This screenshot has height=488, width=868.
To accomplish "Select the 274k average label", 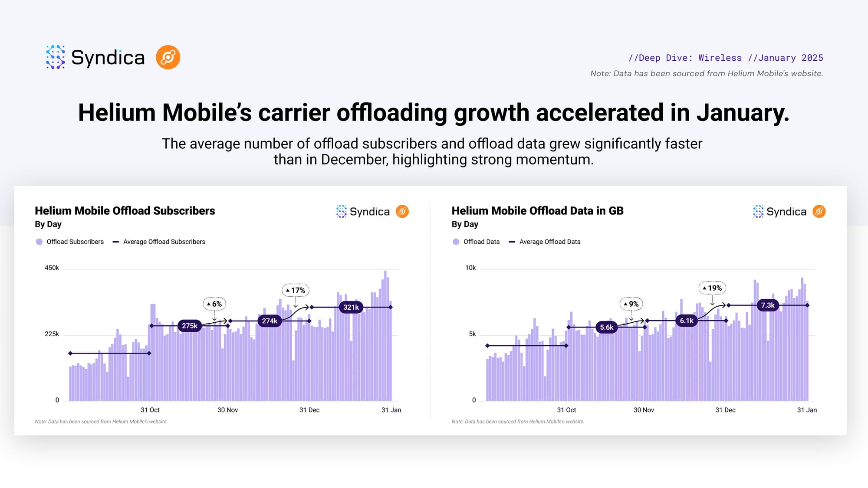I will (x=270, y=321).
